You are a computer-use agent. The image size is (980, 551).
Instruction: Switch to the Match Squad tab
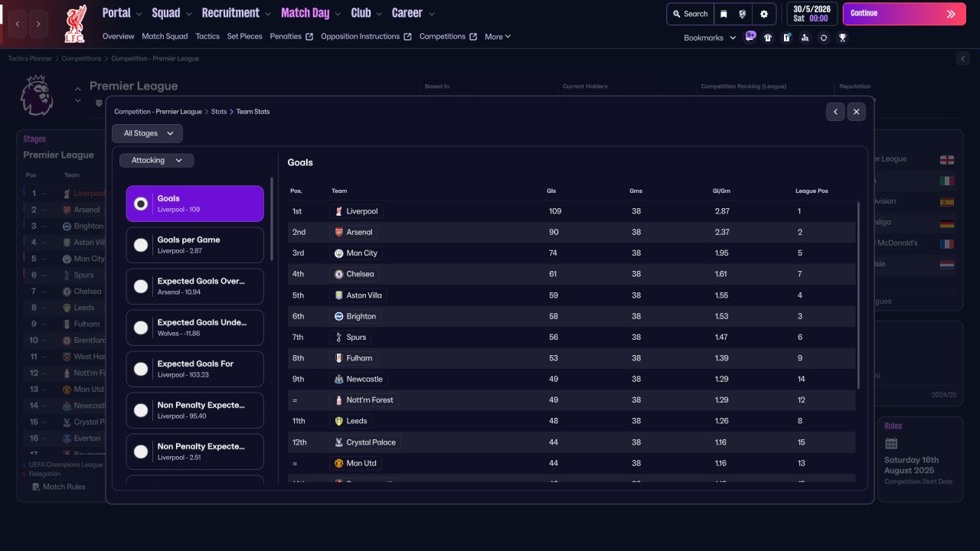click(165, 37)
